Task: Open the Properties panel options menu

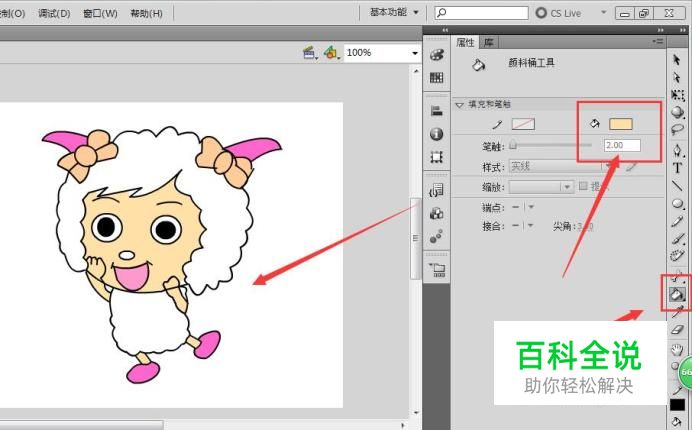Action: point(658,41)
